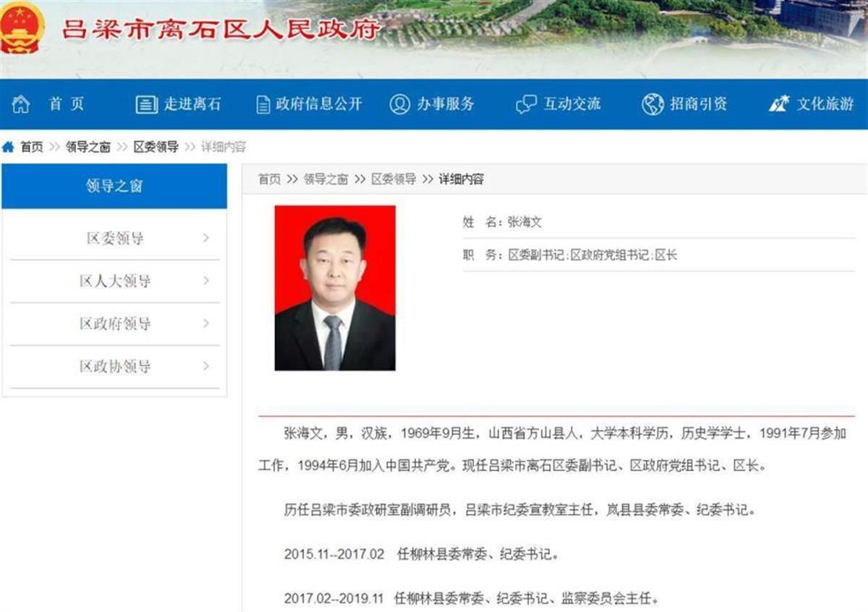This screenshot has height=612, width=868.
Task: Expand the 区人大领导 sidebar arrow
Action: (206, 281)
